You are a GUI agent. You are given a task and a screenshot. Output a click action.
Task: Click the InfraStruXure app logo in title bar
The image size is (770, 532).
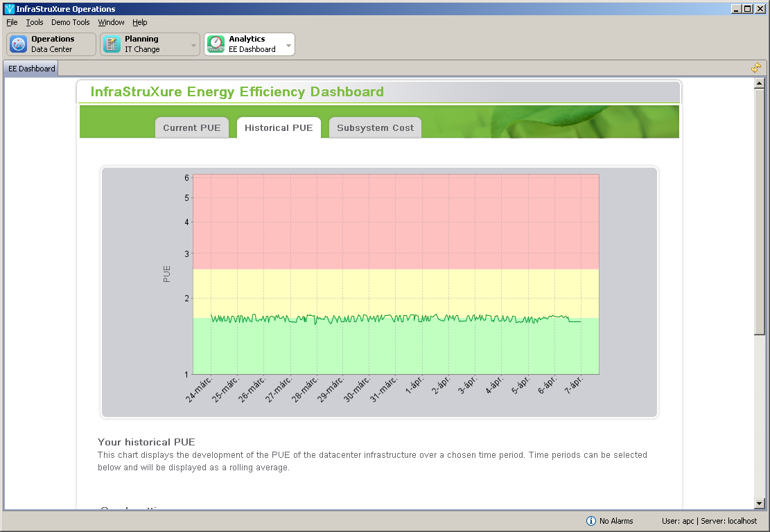9,9
